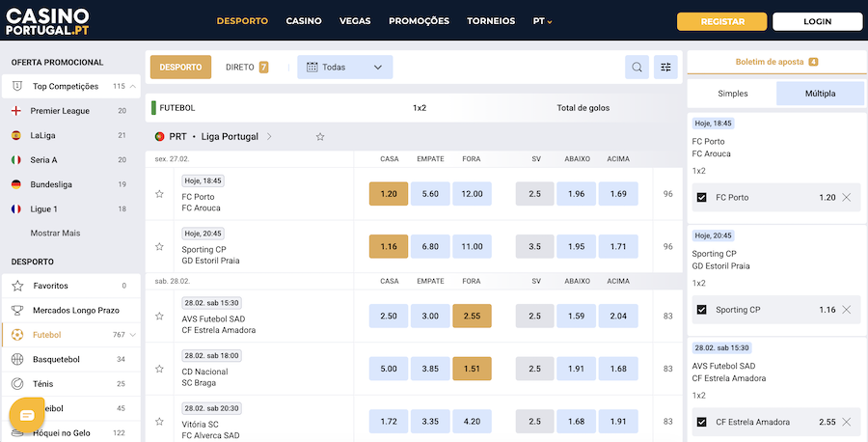Click the tennis ball icon beside Ténis
The image size is (868, 442).
click(17, 383)
